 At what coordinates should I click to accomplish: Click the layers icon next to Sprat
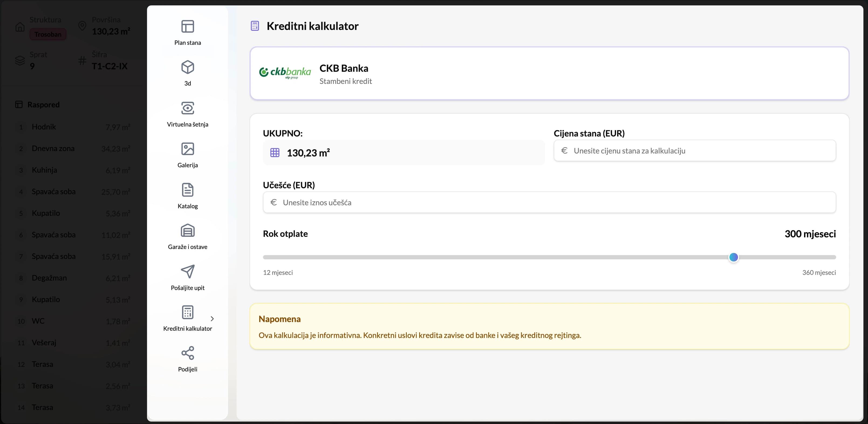[20, 61]
